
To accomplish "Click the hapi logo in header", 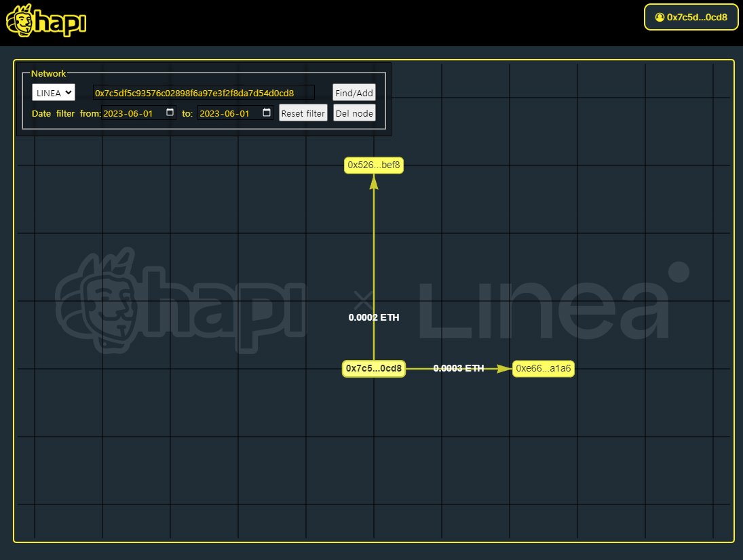I will point(46,21).
